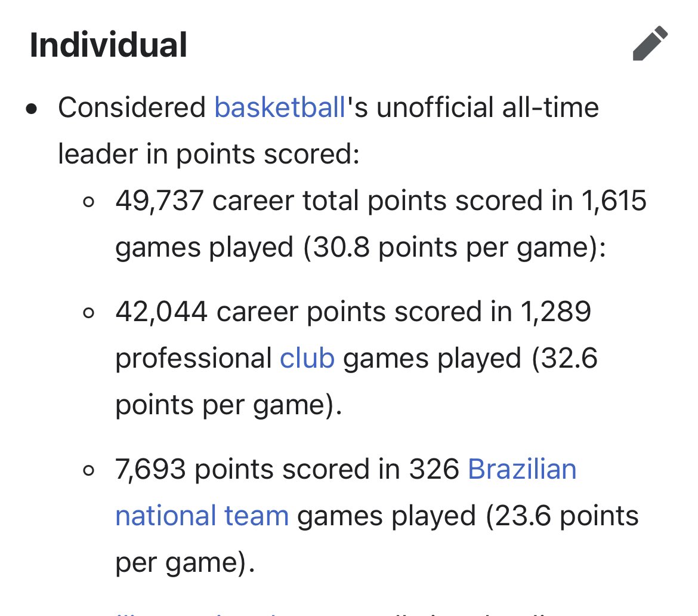Image resolution: width=698 pixels, height=616 pixels.
Task: Click the 49,737 career total figure
Action: [159, 201]
